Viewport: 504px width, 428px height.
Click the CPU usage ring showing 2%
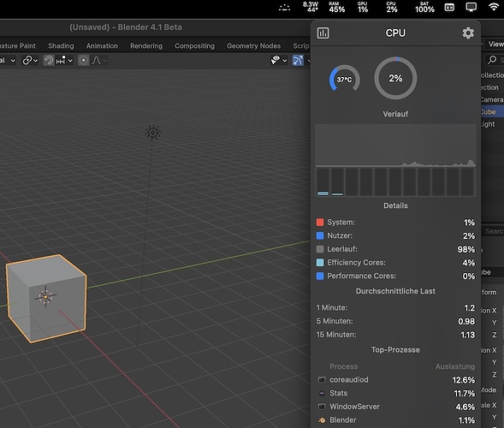pyautogui.click(x=395, y=78)
